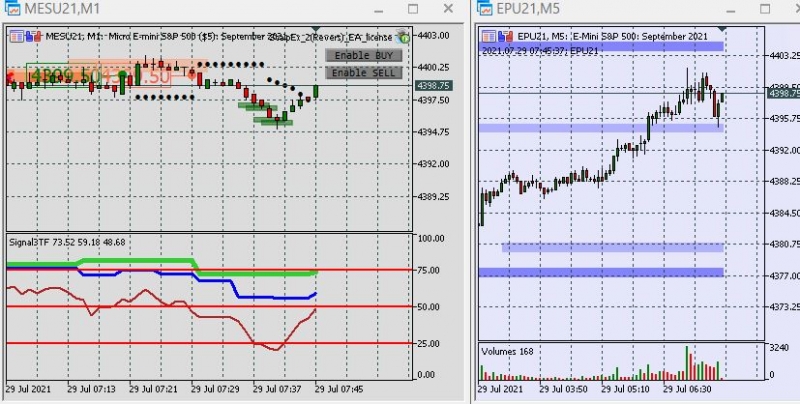The height and width of the screenshot is (404, 800).
Task: Click price level 4403.25 on EPU21 scale
Action: [784, 55]
